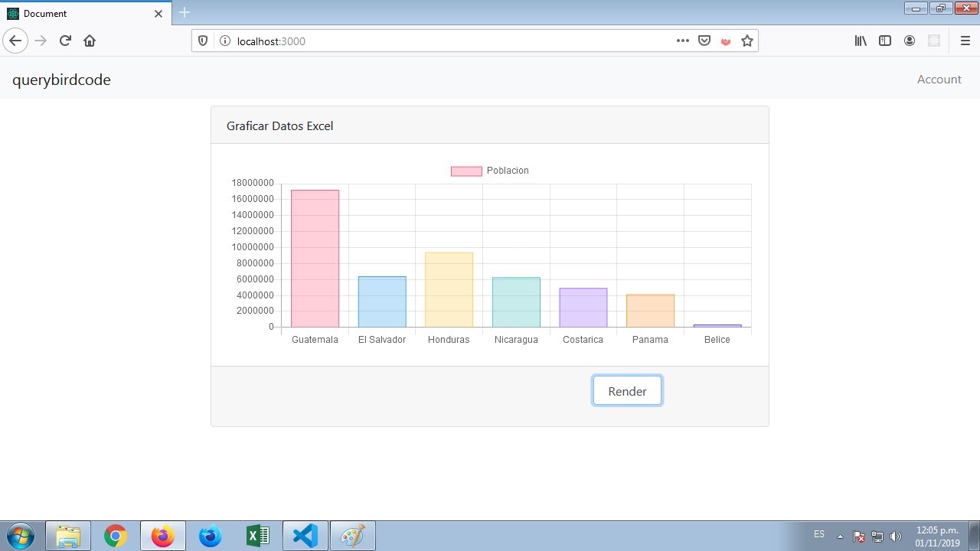
Task: Open Paint from the taskbar
Action: [353, 536]
